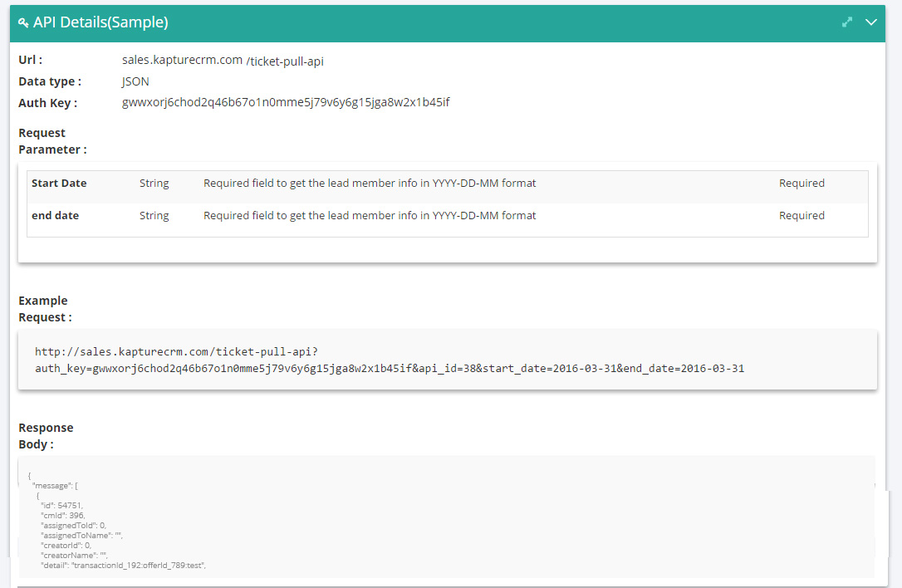
Task: Select the end date parameter name
Action: click(55, 215)
